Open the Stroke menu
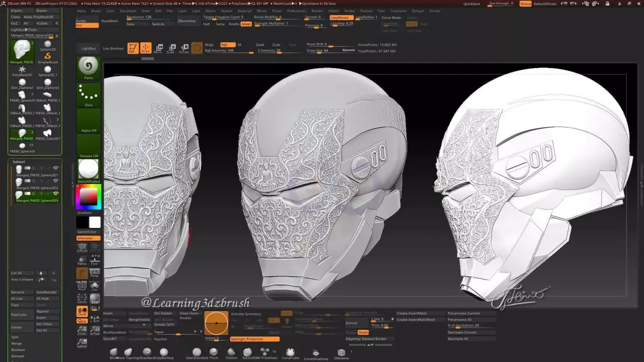 (349, 11)
